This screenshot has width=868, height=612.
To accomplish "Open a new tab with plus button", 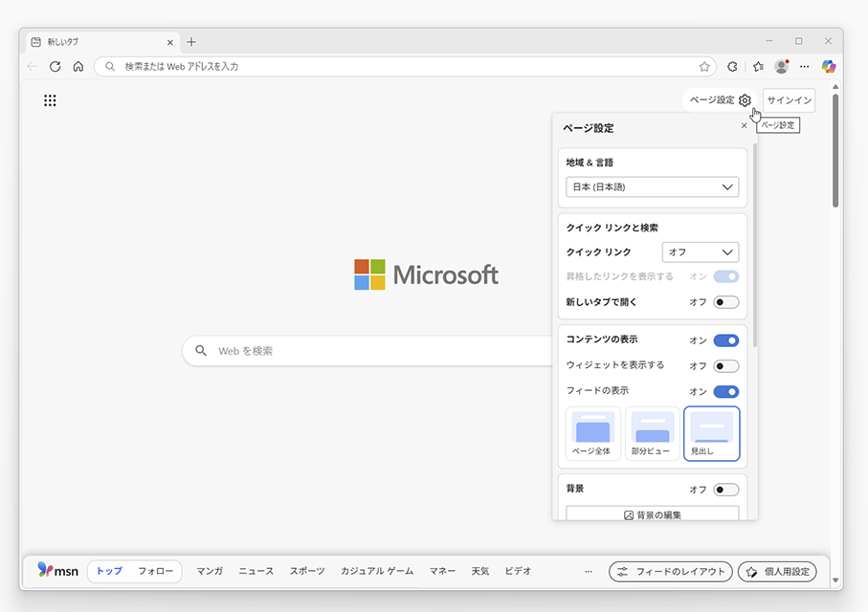I will (191, 42).
